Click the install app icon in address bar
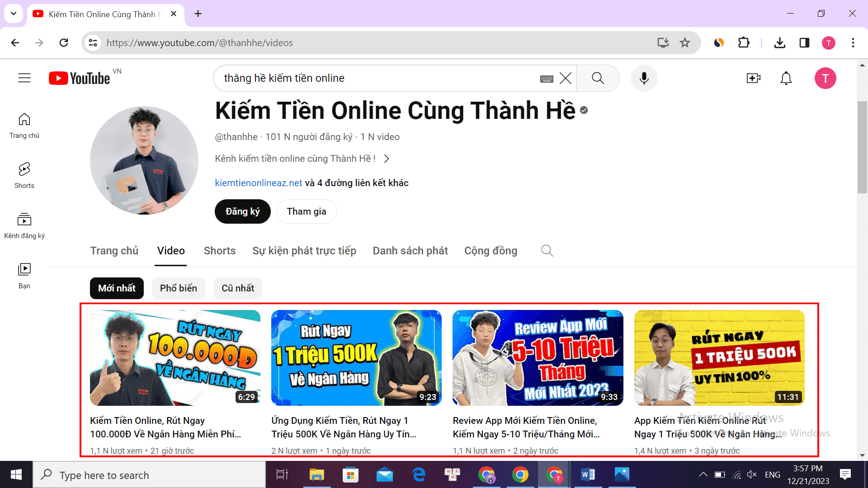868x488 pixels. click(x=663, y=43)
